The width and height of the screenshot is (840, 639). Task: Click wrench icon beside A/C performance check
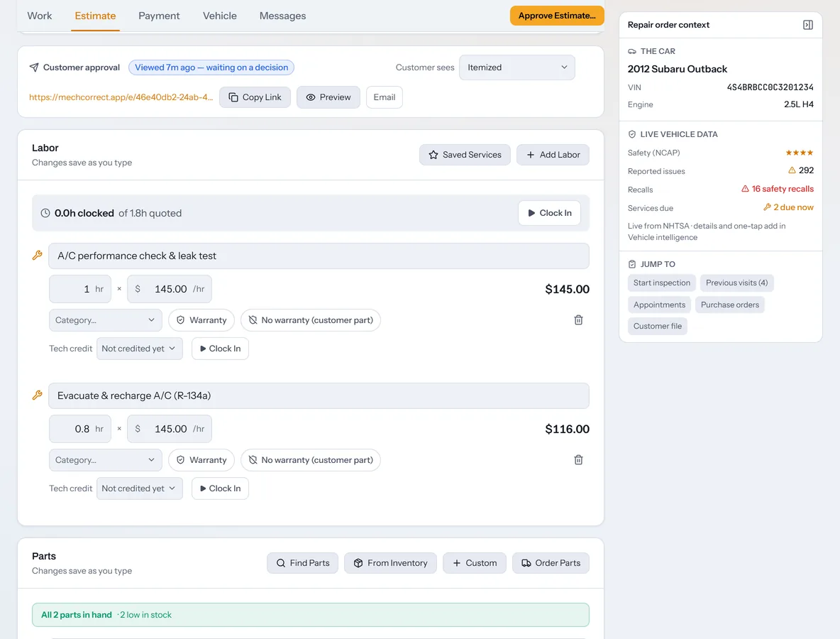pos(37,256)
